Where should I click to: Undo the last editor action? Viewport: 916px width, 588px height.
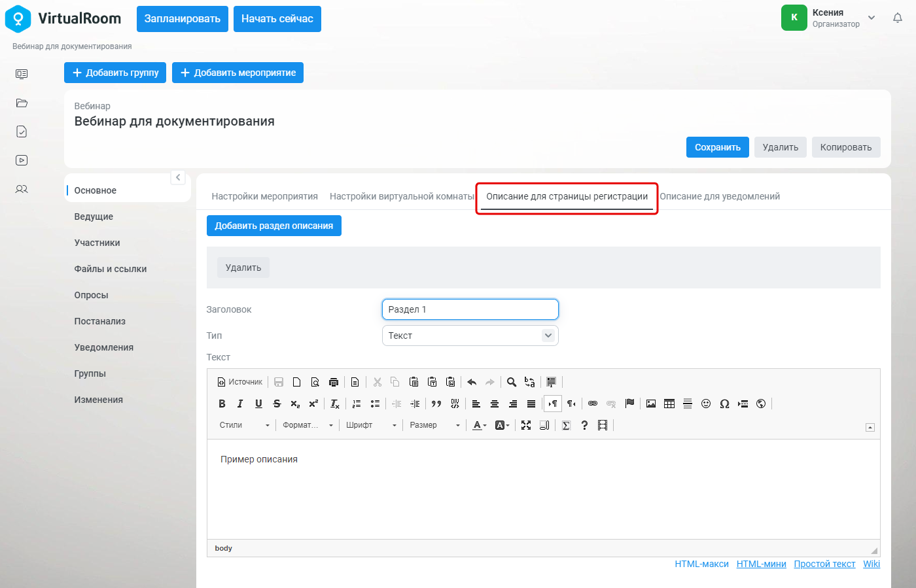[x=472, y=382]
